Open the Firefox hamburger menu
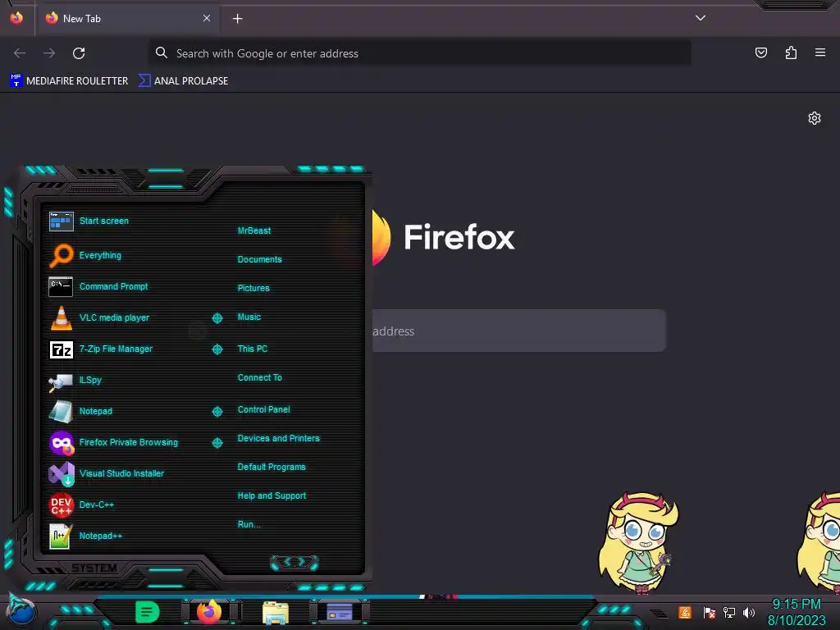This screenshot has height=630, width=840. click(x=819, y=52)
